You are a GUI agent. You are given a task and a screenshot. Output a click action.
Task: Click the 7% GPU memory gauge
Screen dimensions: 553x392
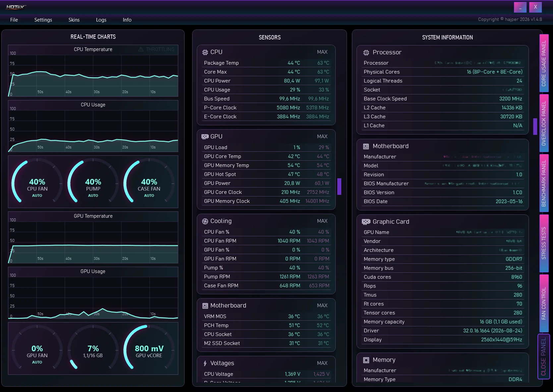[93, 349]
